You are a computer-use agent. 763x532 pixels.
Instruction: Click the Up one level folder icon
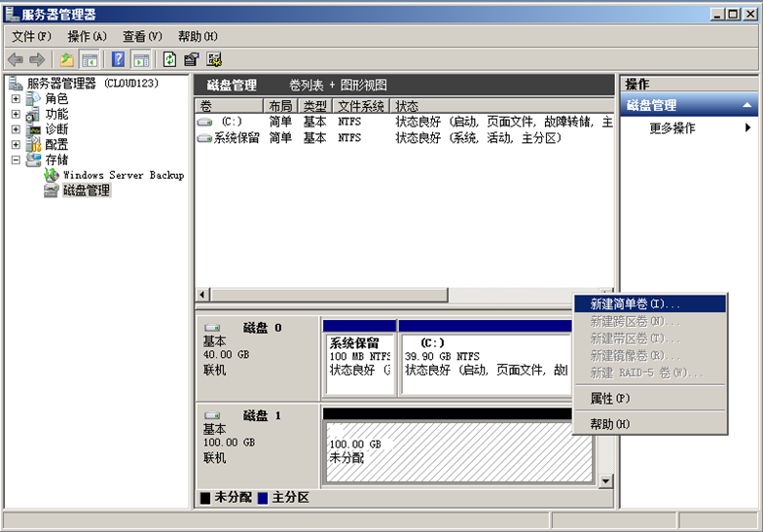pyautogui.click(x=66, y=59)
